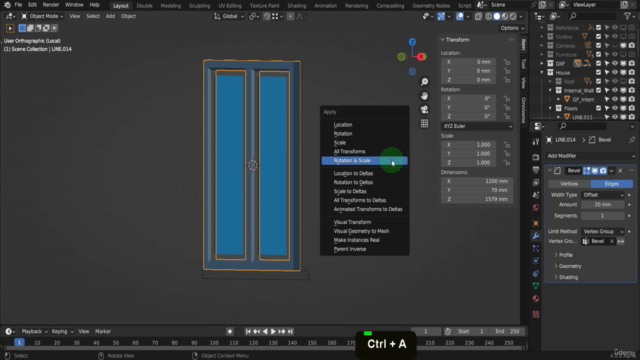The image size is (640, 360).
Task: Choose All Transforms in Apply menu
Action: [x=364, y=151]
